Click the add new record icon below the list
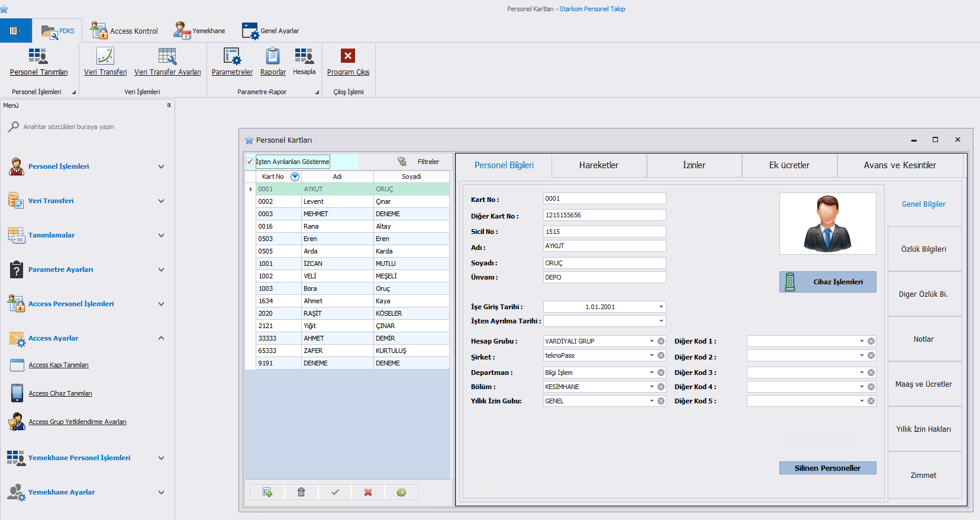 coord(267,492)
